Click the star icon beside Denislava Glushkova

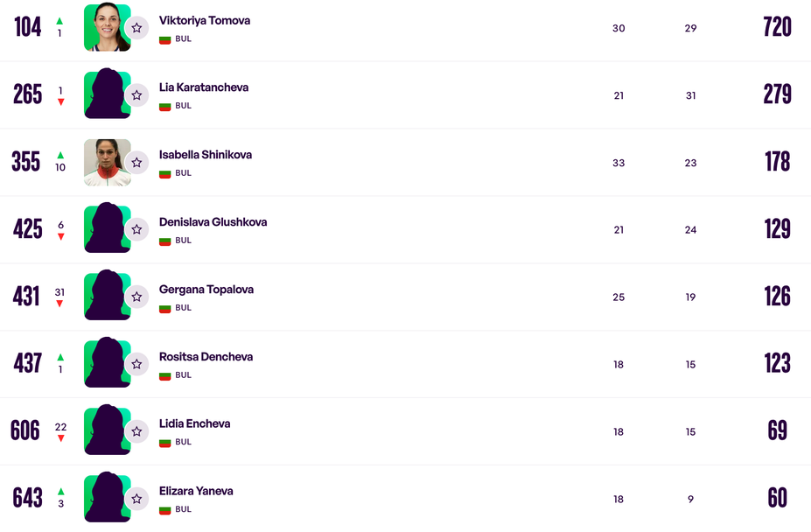point(136,230)
